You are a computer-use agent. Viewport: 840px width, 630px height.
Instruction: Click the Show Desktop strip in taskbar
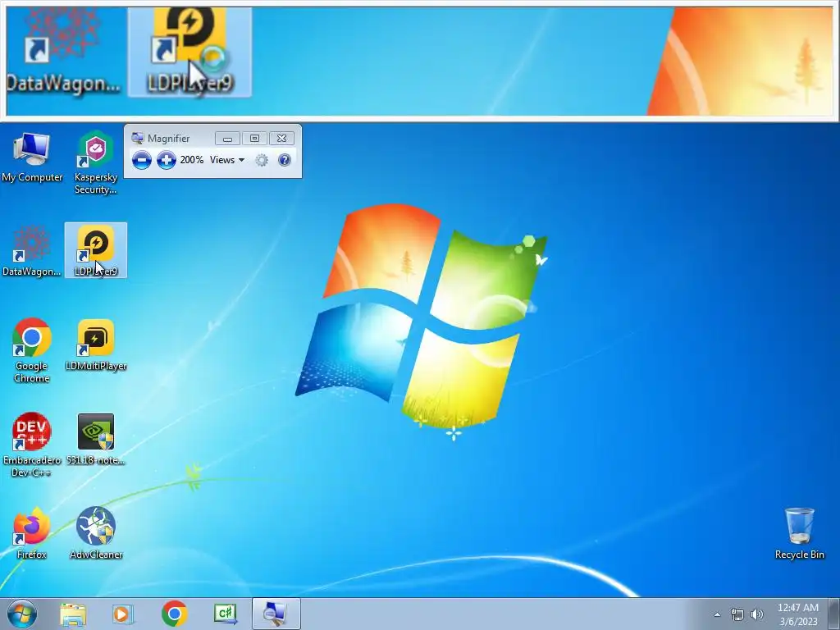pos(834,614)
